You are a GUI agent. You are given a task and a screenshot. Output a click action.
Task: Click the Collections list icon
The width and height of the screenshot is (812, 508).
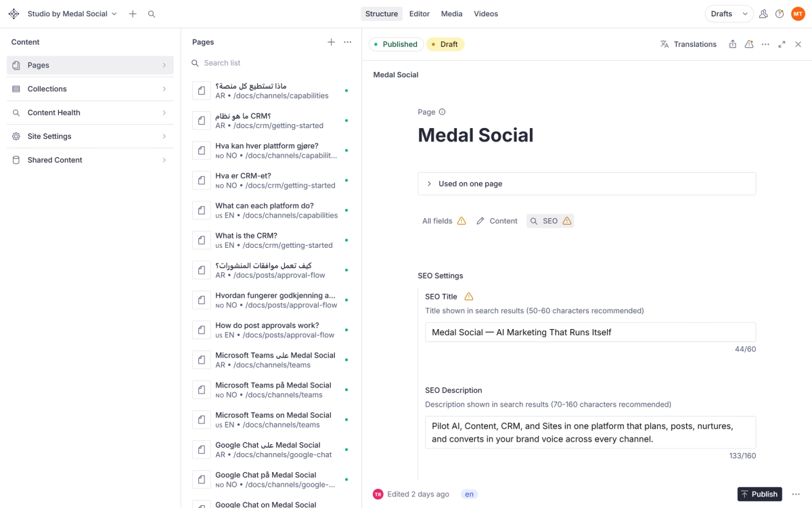coord(16,89)
